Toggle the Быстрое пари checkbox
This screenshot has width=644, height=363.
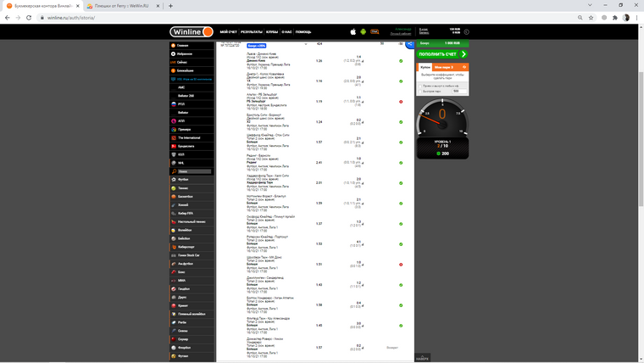(x=420, y=92)
